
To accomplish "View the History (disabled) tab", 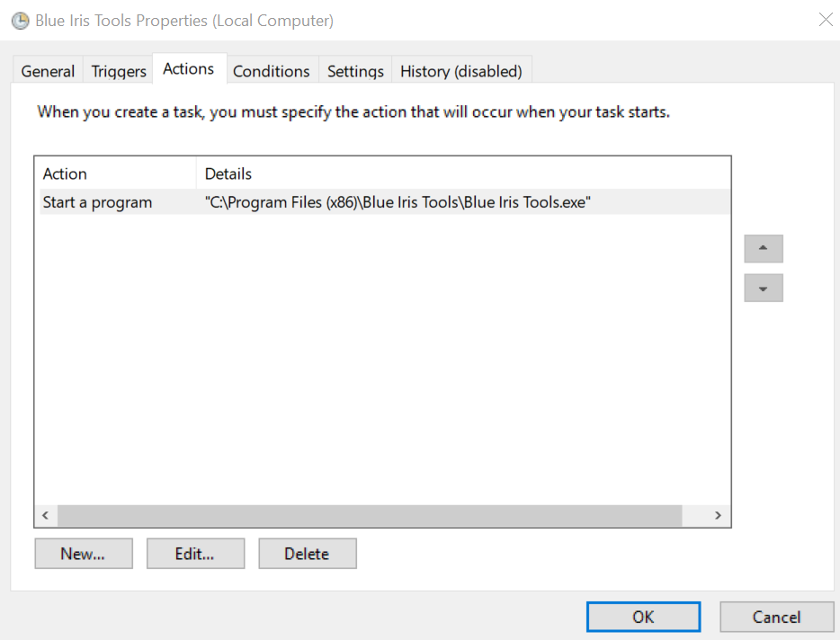I will tap(460, 71).
